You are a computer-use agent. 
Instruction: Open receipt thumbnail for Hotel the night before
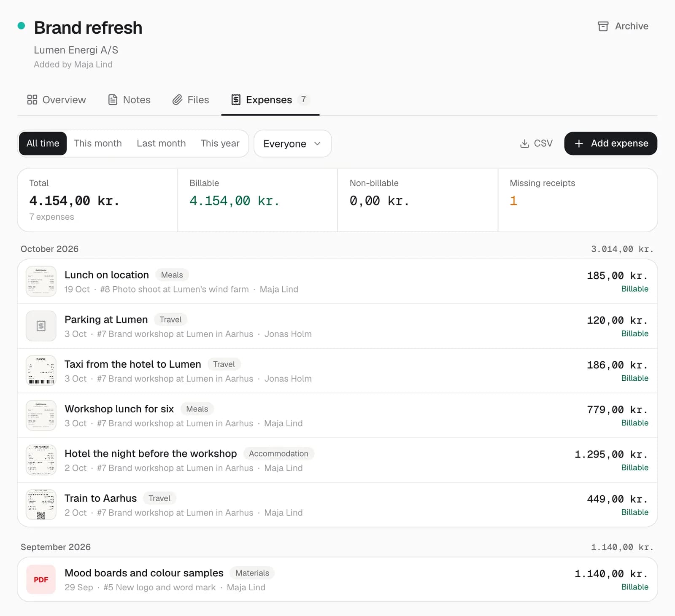pos(41,460)
